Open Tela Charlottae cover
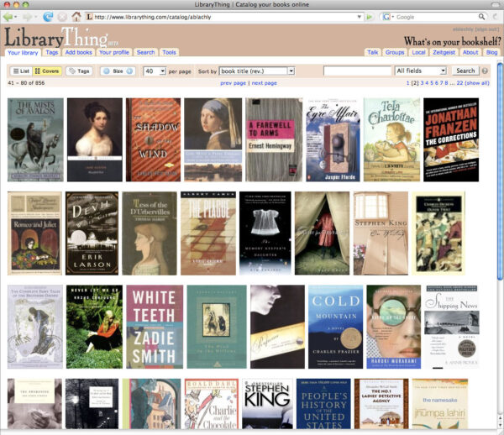The image size is (504, 435). pos(391,139)
